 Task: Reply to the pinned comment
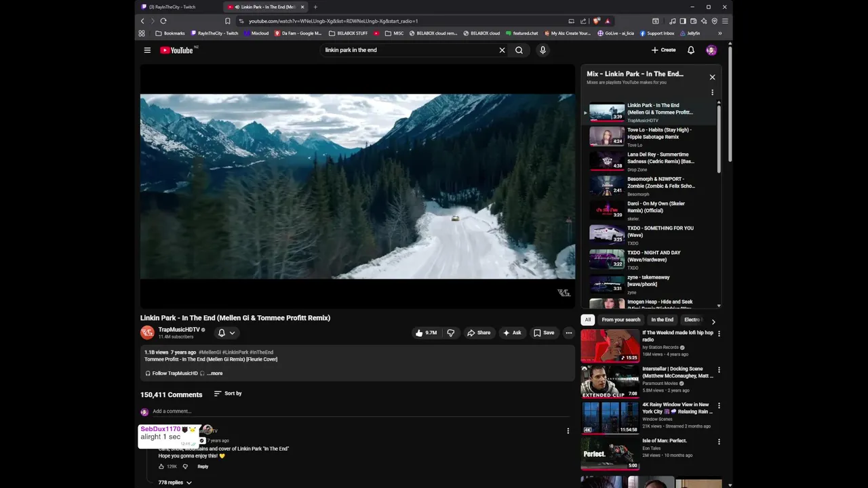click(203, 467)
